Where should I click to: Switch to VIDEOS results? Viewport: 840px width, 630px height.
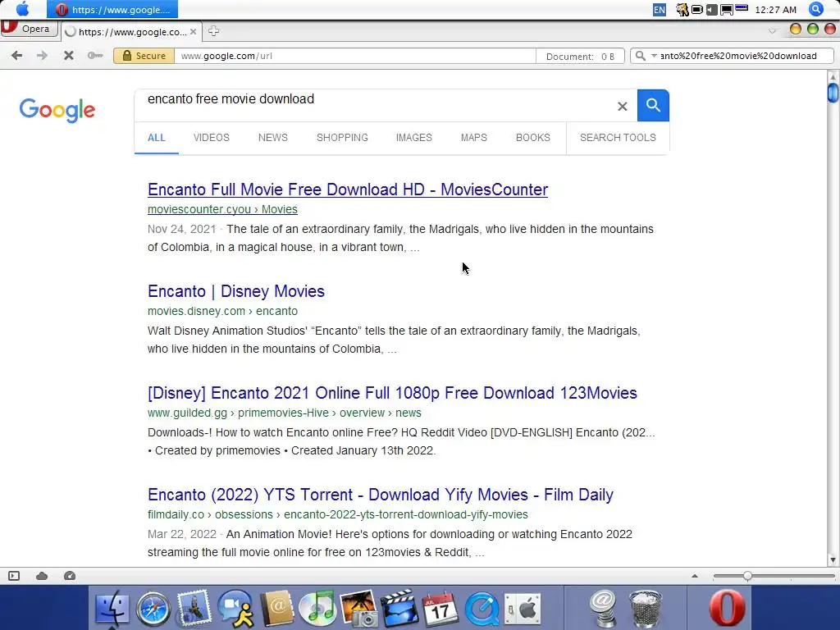(211, 138)
